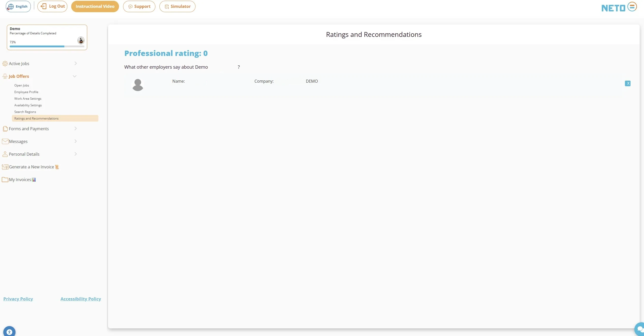The width and height of the screenshot is (644, 336).
Task: Remove the DEMO recommendation with X
Action: pyautogui.click(x=628, y=83)
